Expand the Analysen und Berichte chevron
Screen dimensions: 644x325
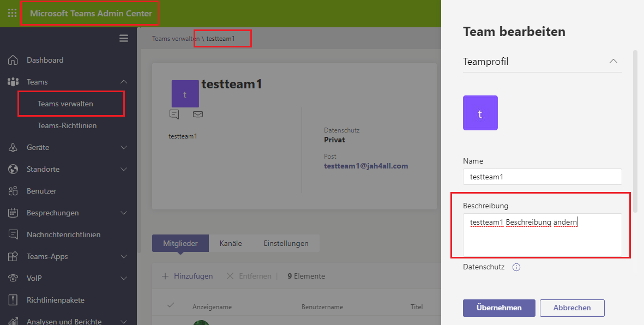click(x=124, y=321)
